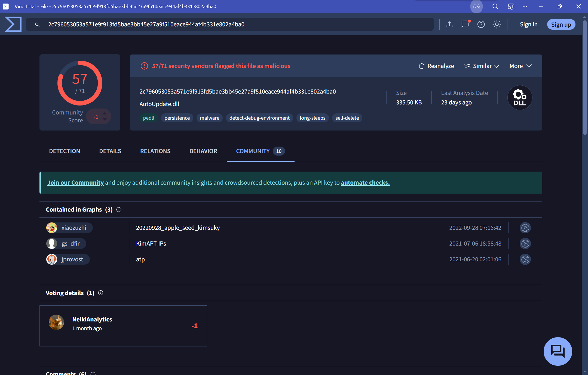Open the floating chat bubble button
588x375 pixels.
[558, 351]
